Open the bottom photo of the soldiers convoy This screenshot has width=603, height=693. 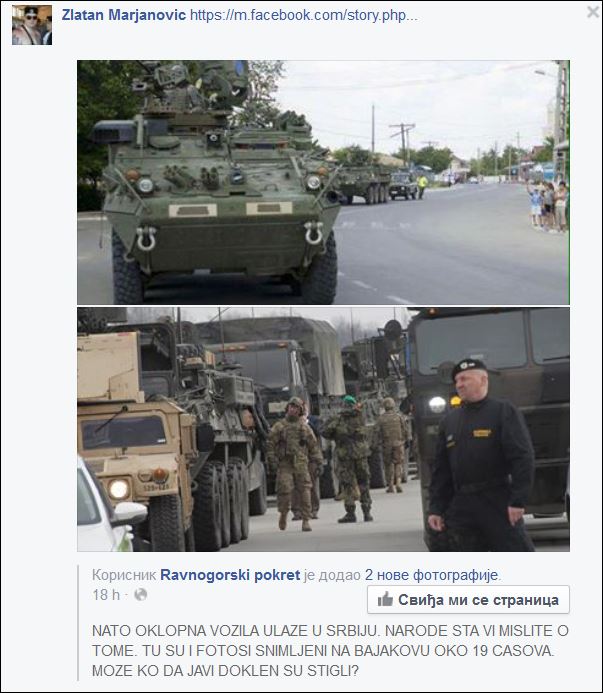[323, 429]
